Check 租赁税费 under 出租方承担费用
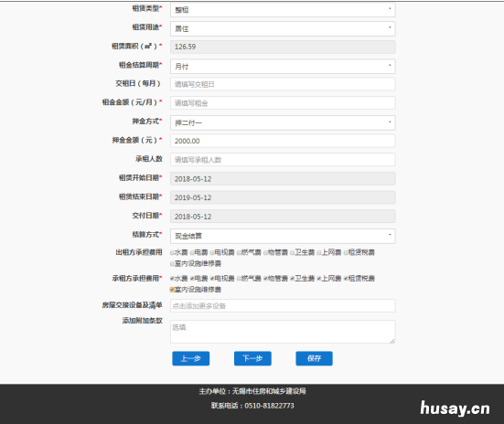Screen dimensions: 504x424 pos(346,253)
